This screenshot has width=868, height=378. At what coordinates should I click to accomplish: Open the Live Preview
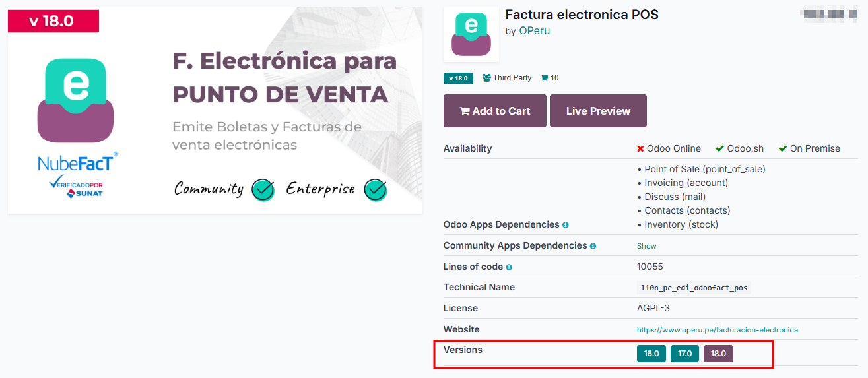(598, 111)
